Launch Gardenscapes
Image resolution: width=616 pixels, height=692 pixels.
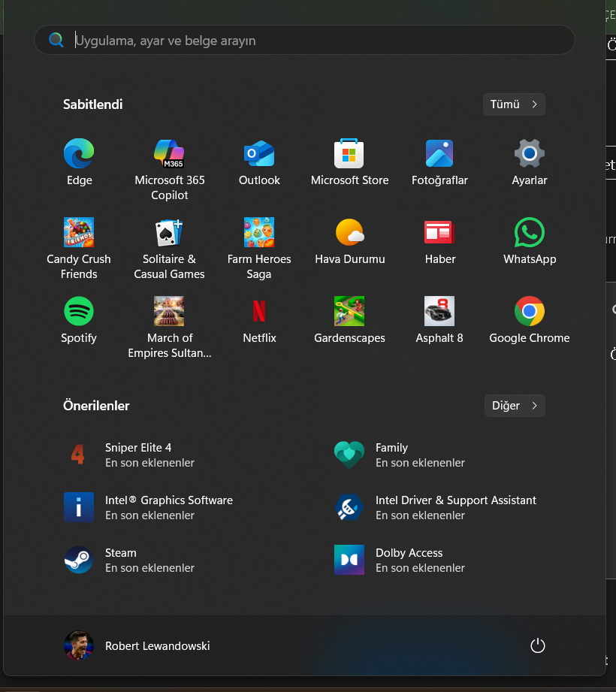click(349, 319)
